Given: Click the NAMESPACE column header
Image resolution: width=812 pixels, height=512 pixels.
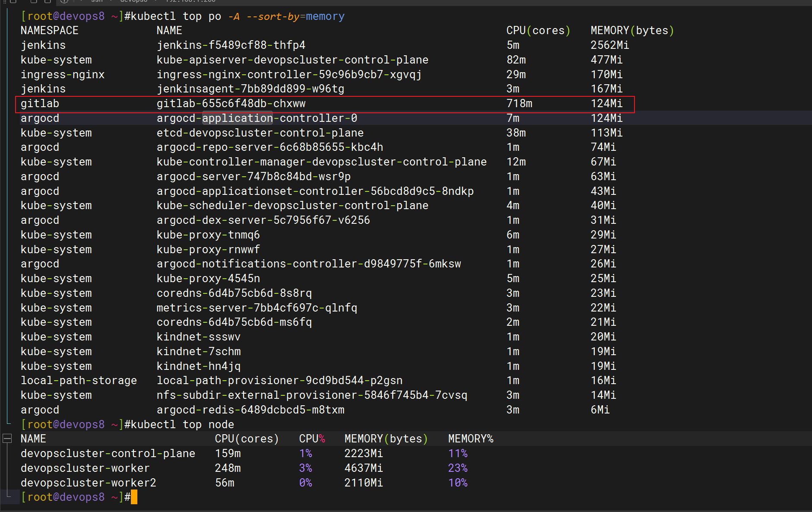Looking at the screenshot, I should [x=50, y=31].
